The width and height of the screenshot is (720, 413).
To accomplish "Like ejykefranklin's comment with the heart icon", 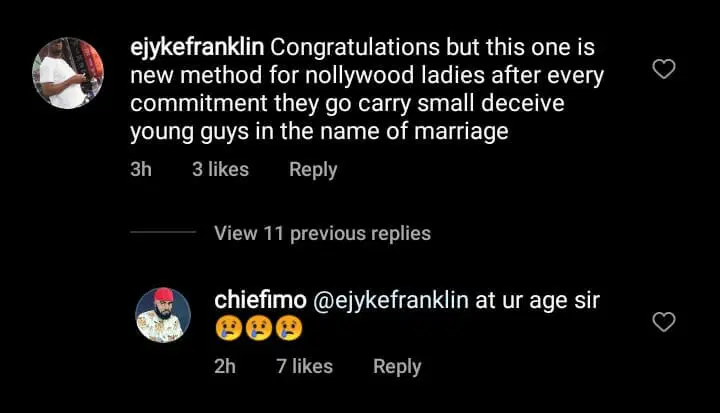I will [663, 69].
